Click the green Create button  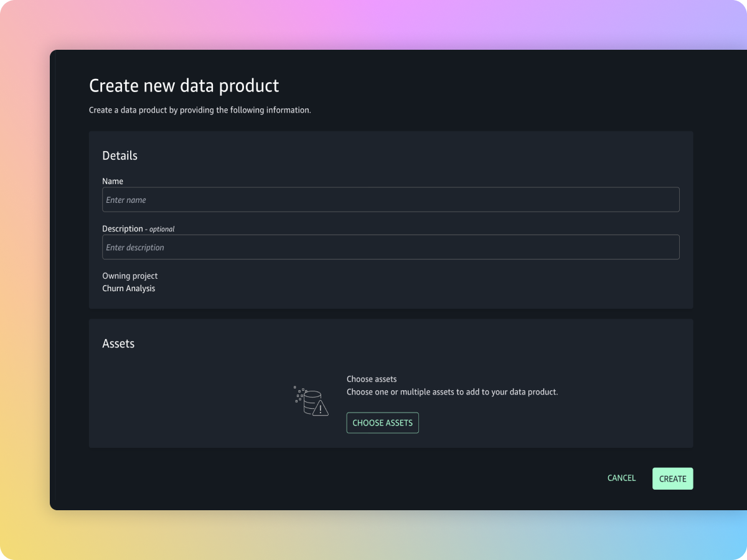click(x=672, y=478)
